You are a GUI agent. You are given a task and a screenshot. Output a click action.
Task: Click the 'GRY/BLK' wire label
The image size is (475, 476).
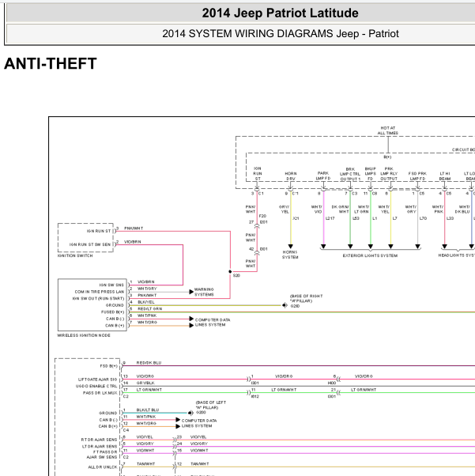[145, 383]
